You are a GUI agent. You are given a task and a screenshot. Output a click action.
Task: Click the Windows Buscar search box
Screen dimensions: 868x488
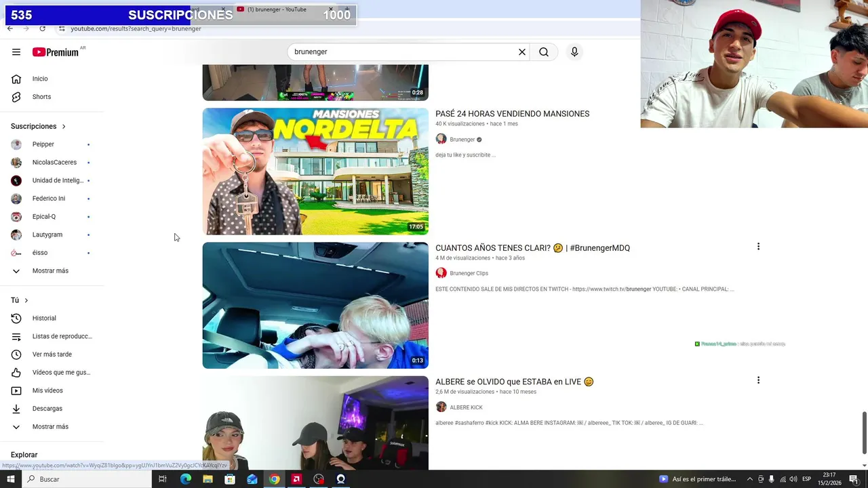tap(87, 479)
